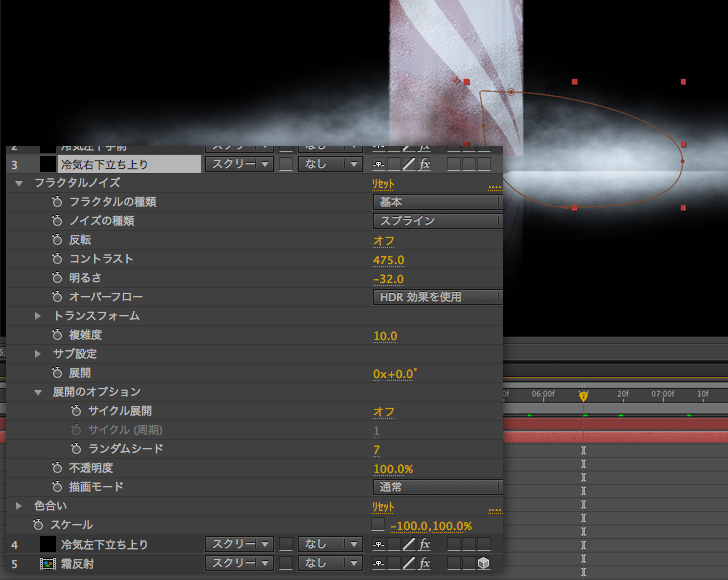Toggle サイクル展開 from オフ
This screenshot has width=728, height=580.
pos(383,412)
